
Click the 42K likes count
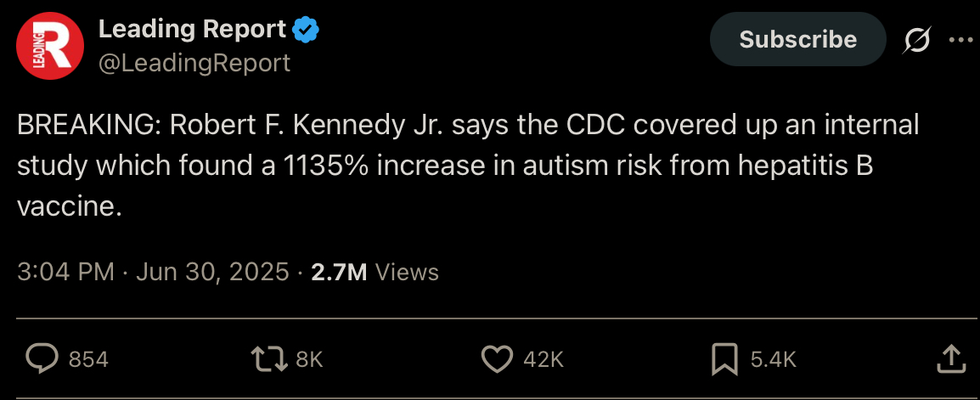coord(544,359)
